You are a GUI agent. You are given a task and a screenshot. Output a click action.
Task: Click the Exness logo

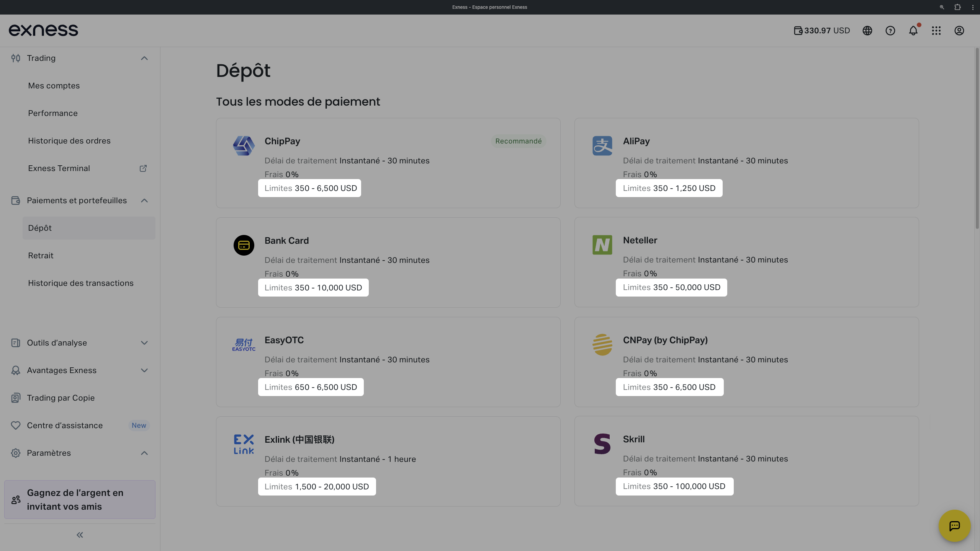[43, 30]
